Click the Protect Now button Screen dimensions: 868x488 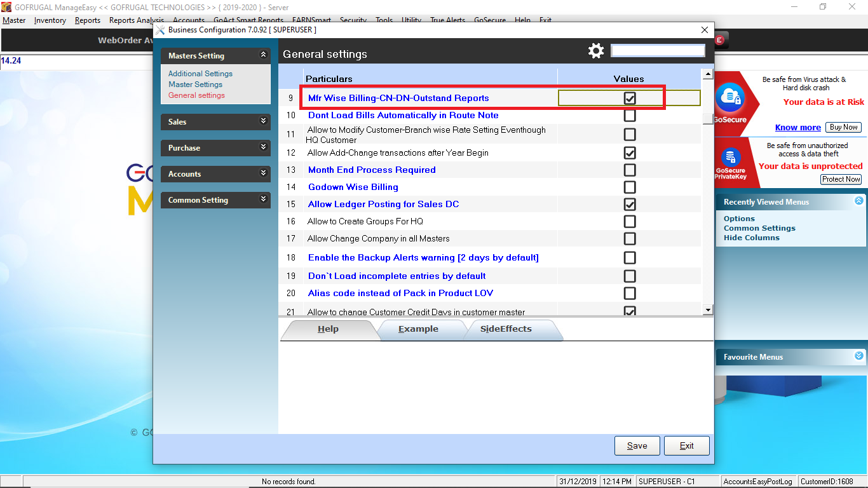841,179
